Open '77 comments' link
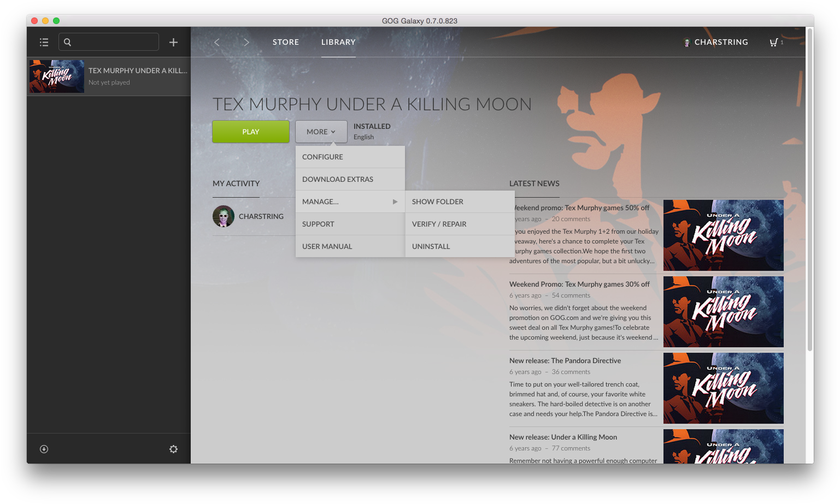840x504 pixels. click(571, 448)
